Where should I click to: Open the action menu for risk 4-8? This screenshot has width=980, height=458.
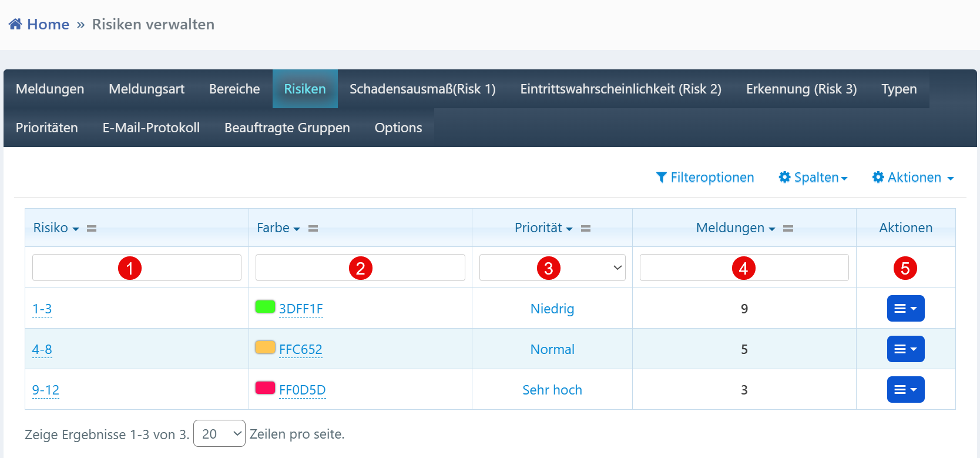coord(905,349)
